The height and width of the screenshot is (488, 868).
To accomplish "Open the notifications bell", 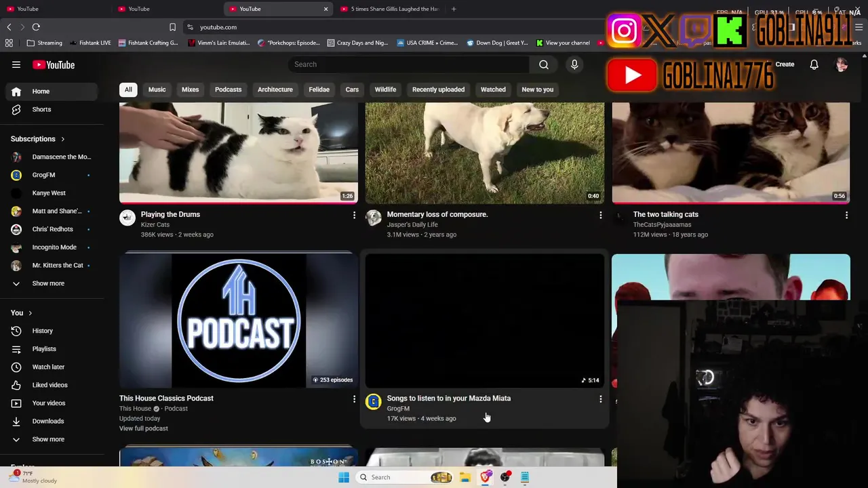I will [814, 64].
